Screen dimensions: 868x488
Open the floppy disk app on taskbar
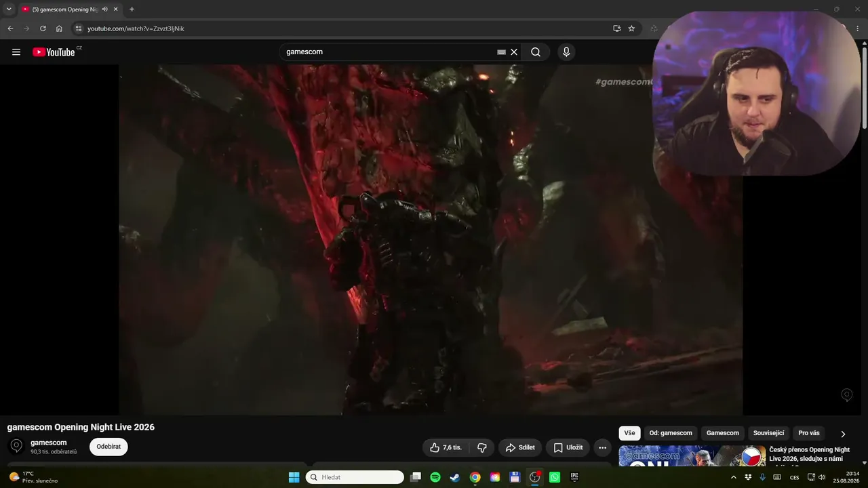pyautogui.click(x=515, y=477)
